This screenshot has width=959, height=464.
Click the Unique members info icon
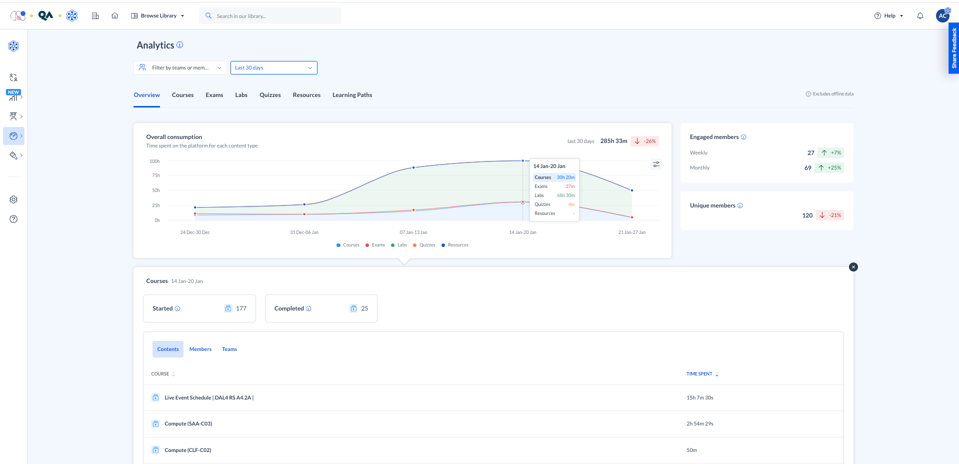pyautogui.click(x=739, y=206)
